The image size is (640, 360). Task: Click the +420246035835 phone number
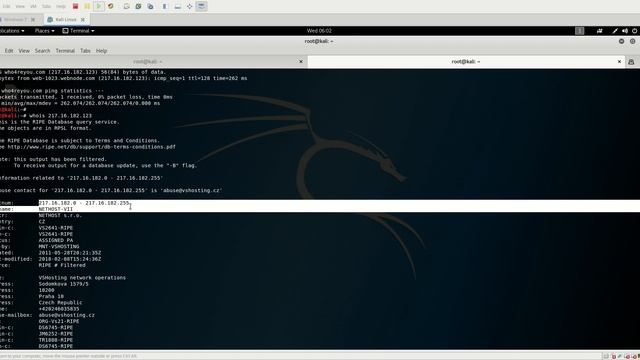point(59,309)
